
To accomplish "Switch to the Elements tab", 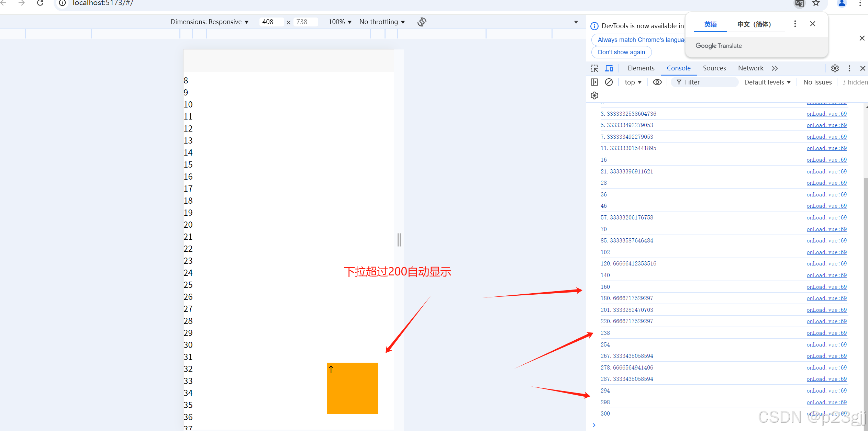I will point(641,68).
